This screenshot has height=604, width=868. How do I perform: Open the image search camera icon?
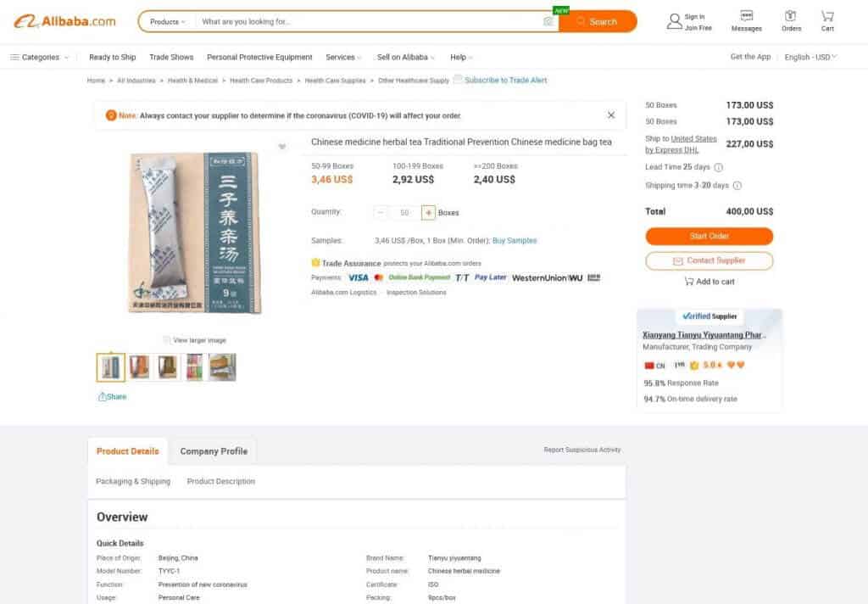548,21
